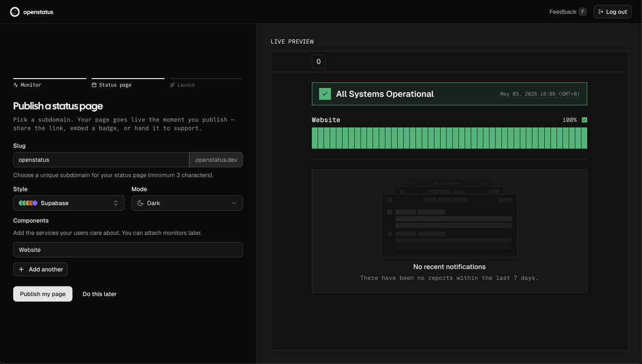Click the Mode dropdown chevron arrow
The image size is (642, 364).
(x=234, y=203)
